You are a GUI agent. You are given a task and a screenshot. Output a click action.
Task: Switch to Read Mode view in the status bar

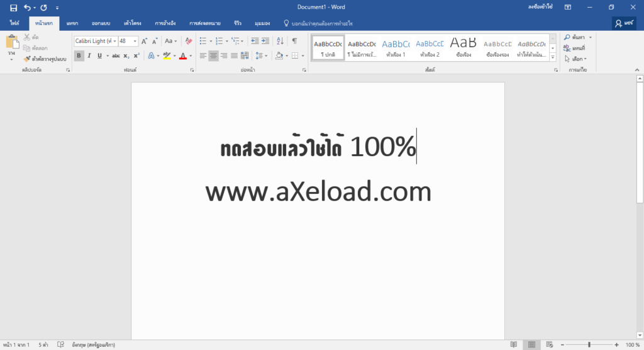point(513,345)
